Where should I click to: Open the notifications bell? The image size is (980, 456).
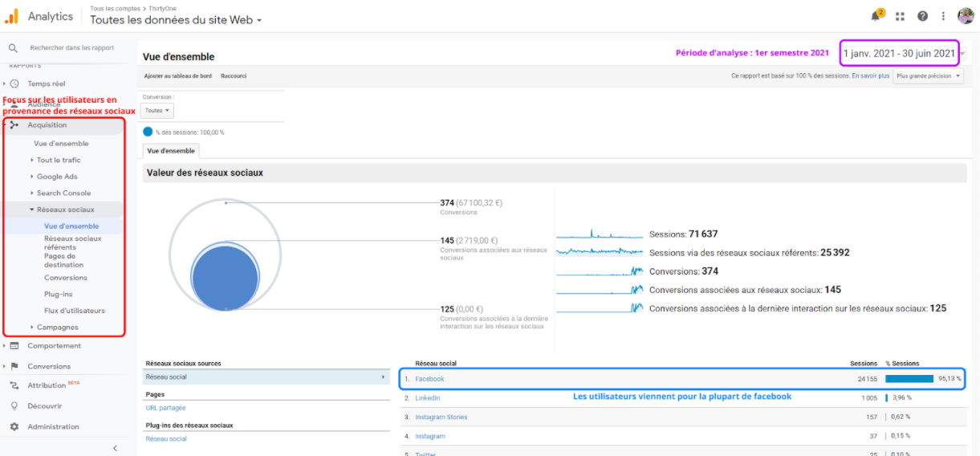pos(876,16)
